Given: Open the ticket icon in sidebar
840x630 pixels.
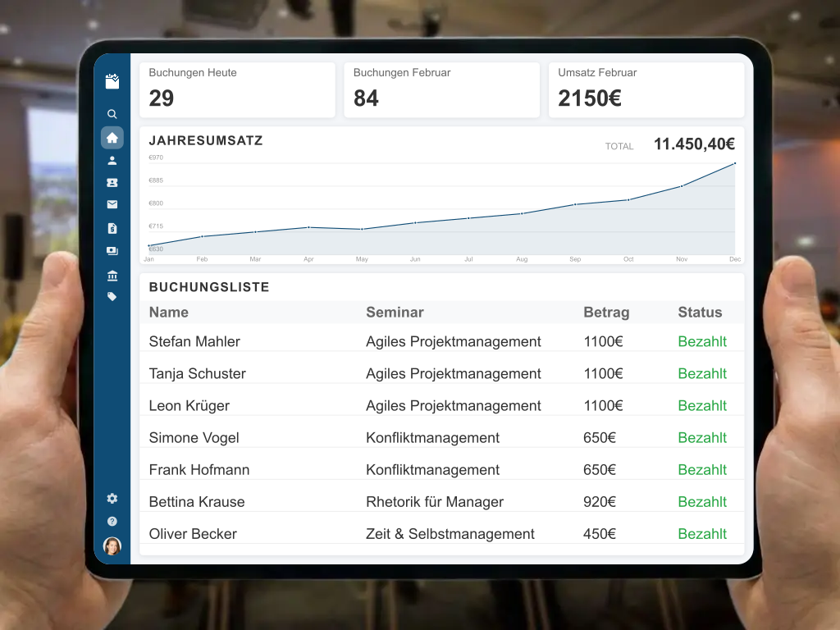Looking at the screenshot, I should (x=112, y=183).
